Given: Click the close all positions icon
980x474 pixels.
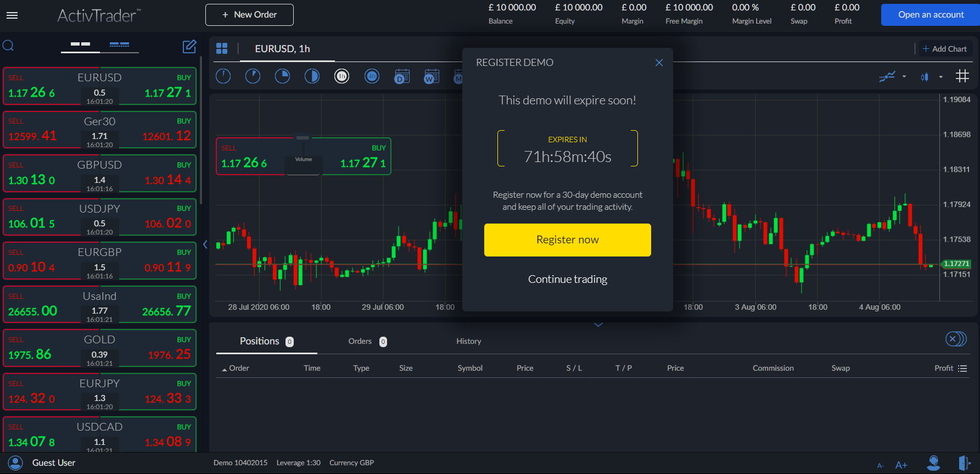Looking at the screenshot, I should pyautogui.click(x=955, y=339).
